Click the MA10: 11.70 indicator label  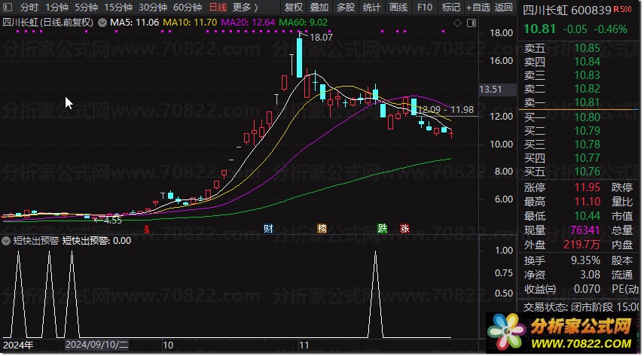(190, 23)
